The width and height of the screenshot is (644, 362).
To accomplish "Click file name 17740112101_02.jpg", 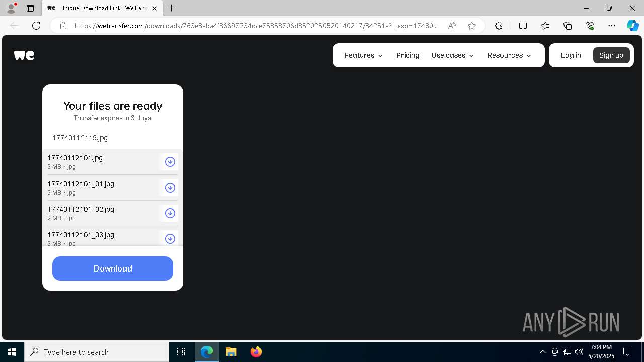I will point(80,209).
